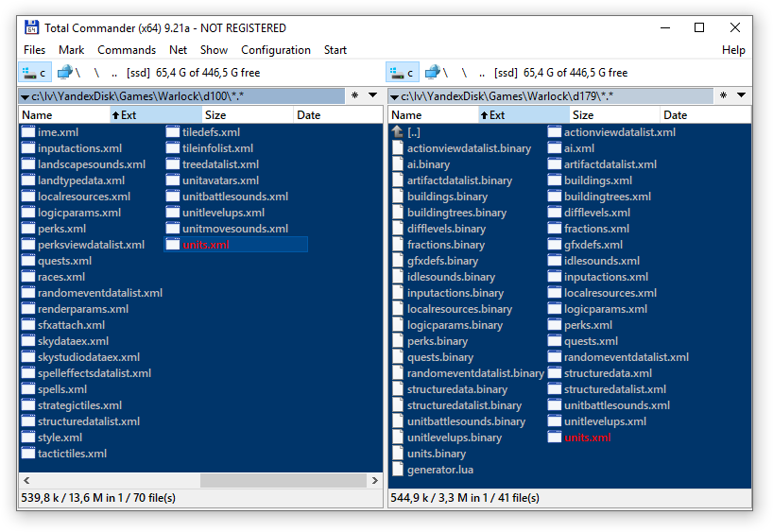Click icon of tiledefs.xml file
The image size is (773, 532).
pyautogui.click(x=173, y=132)
